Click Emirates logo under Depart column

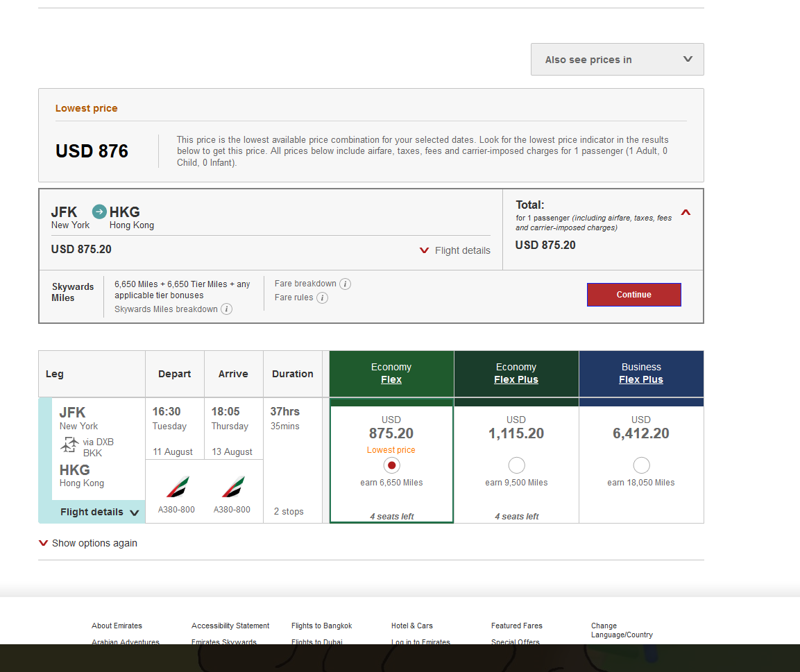178,487
